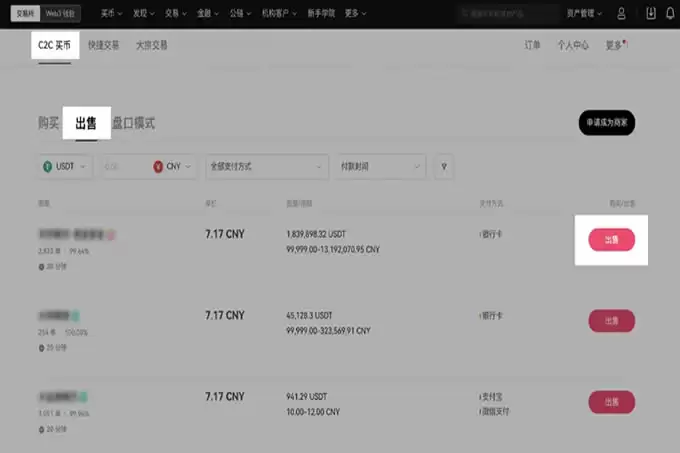
Task: Open the 更多 link next to 个人中心
Action: [616, 45]
